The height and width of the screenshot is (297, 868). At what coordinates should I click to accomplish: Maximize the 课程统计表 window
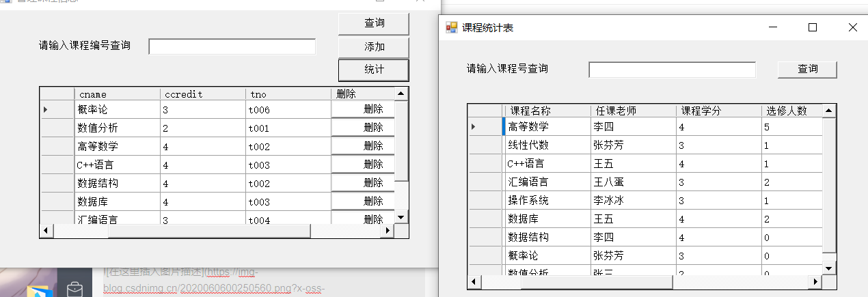813,27
